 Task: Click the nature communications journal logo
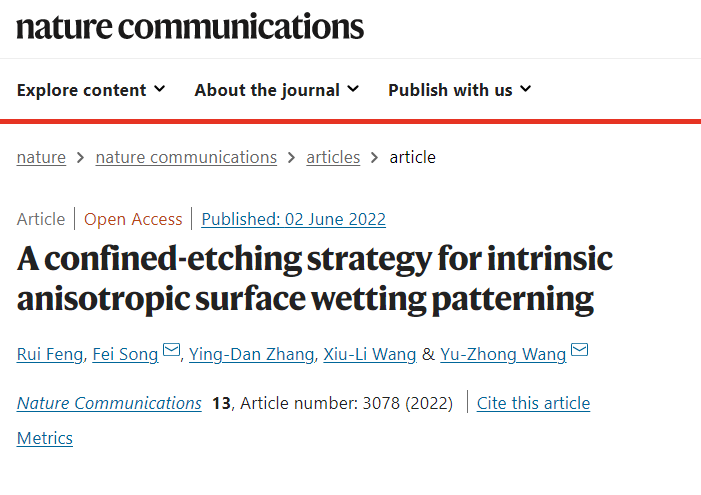tap(190, 26)
